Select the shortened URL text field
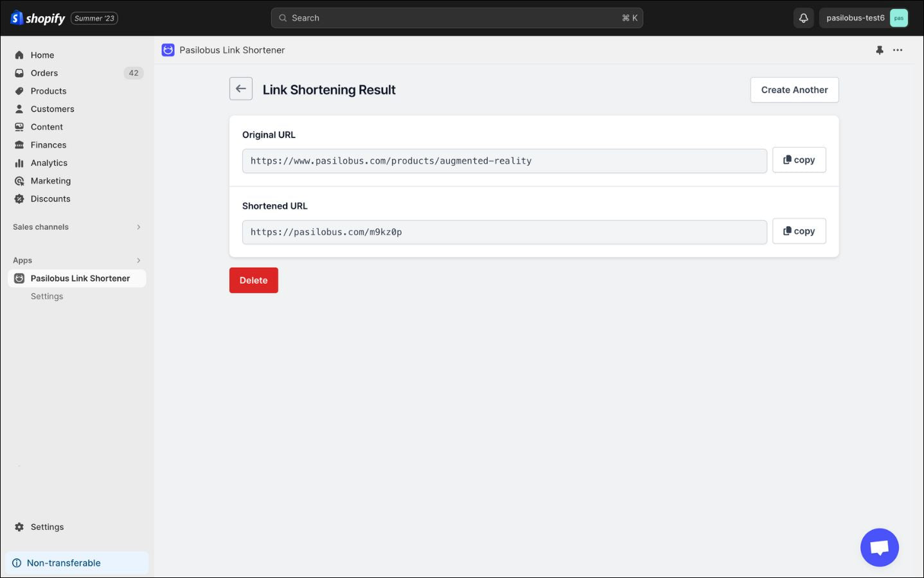924x578 pixels. pos(504,232)
